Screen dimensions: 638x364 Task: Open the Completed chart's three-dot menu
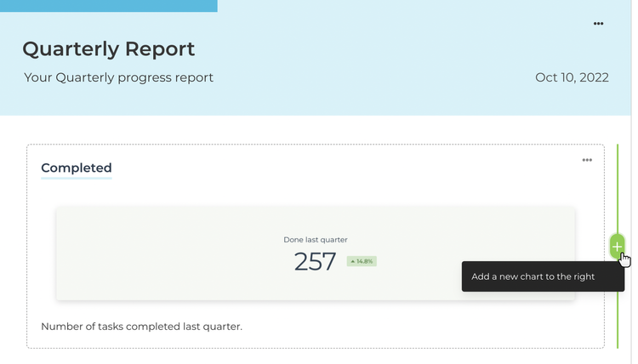587,160
